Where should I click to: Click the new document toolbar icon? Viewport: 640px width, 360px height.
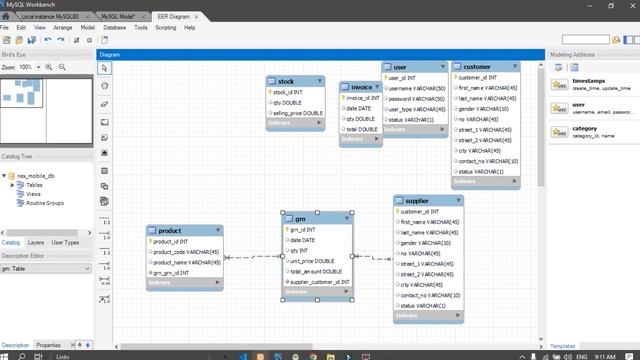pyautogui.click(x=104, y=40)
